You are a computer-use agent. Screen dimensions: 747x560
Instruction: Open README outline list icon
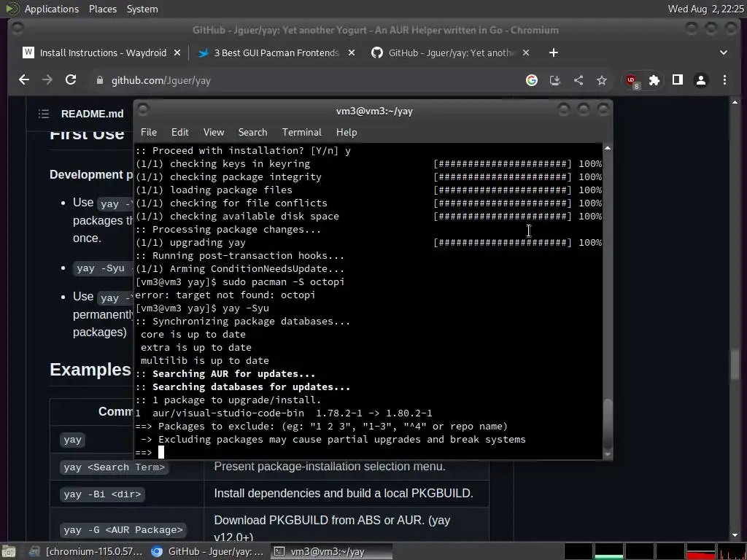[x=44, y=114]
